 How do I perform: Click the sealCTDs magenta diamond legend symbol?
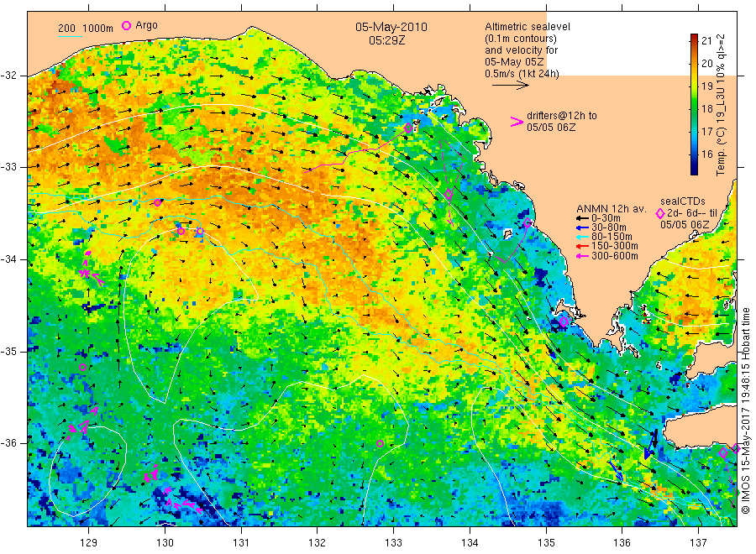click(660, 213)
